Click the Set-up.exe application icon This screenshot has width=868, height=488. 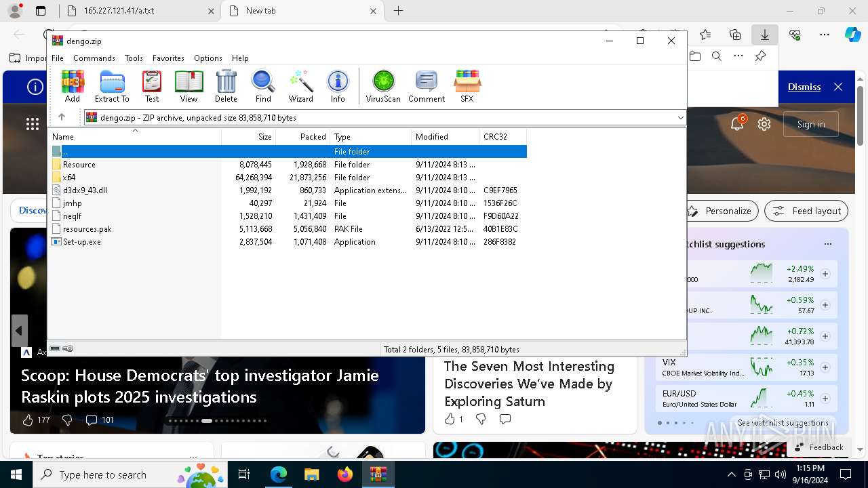56,242
